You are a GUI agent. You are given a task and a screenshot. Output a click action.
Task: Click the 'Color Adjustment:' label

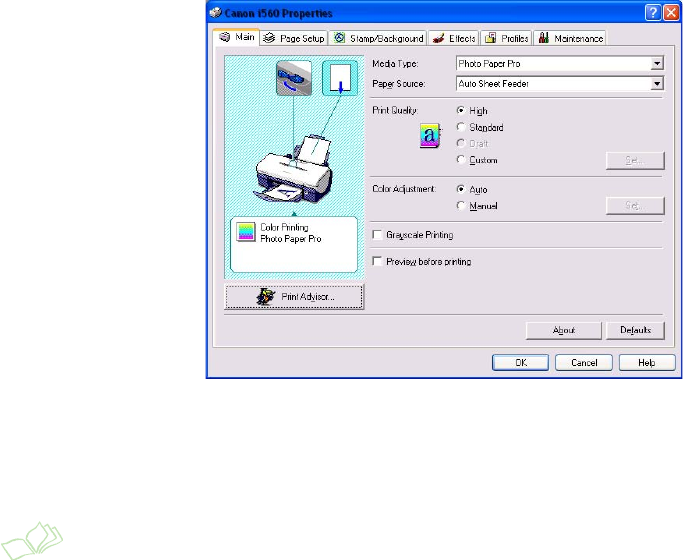tap(404, 189)
